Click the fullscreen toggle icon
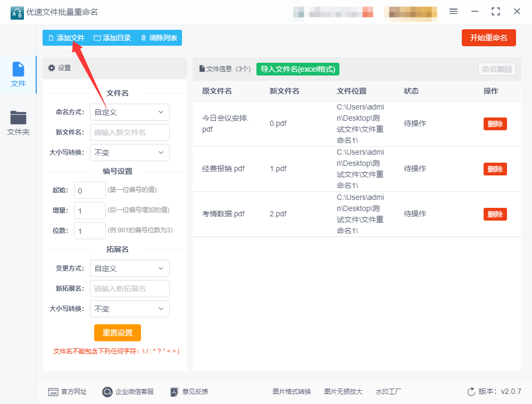The height and width of the screenshot is (404, 532). coord(496,12)
